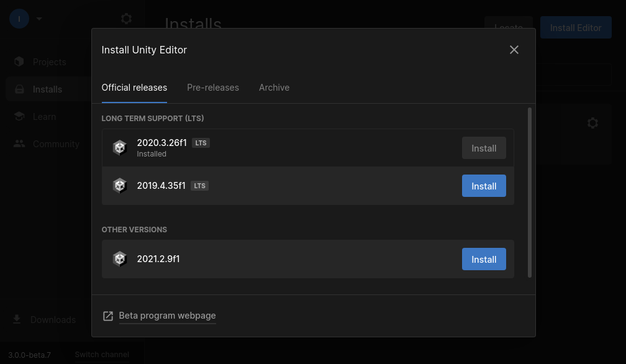Image resolution: width=626 pixels, height=364 pixels.
Task: Click the 3.0.0-beta.7 version label
Action: [30, 355]
